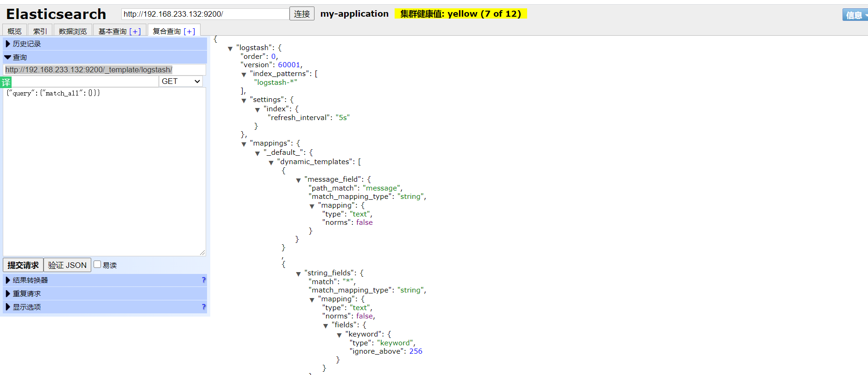The height and width of the screenshot is (375, 868).
Task: Click the empty path input beside GET
Action: pyautogui.click(x=85, y=82)
